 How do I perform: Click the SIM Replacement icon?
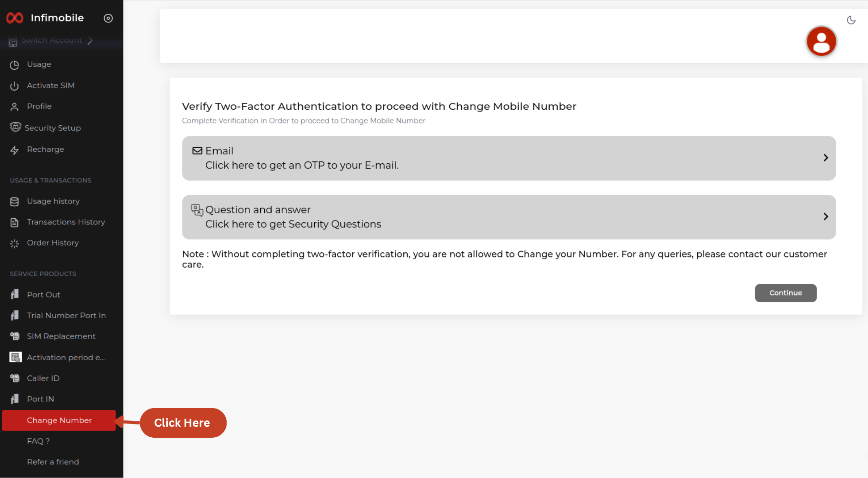pos(15,336)
